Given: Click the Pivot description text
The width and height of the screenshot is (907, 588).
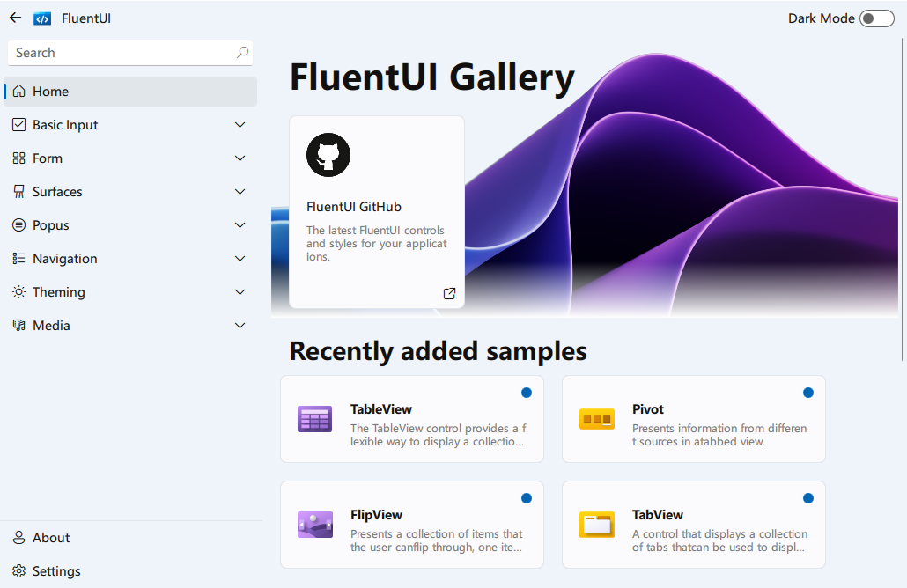Looking at the screenshot, I should [719, 435].
